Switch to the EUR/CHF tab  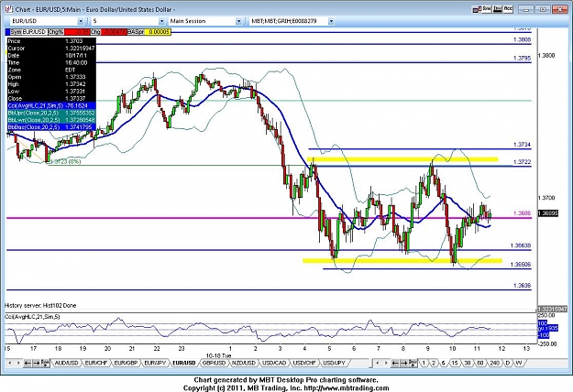(95, 364)
